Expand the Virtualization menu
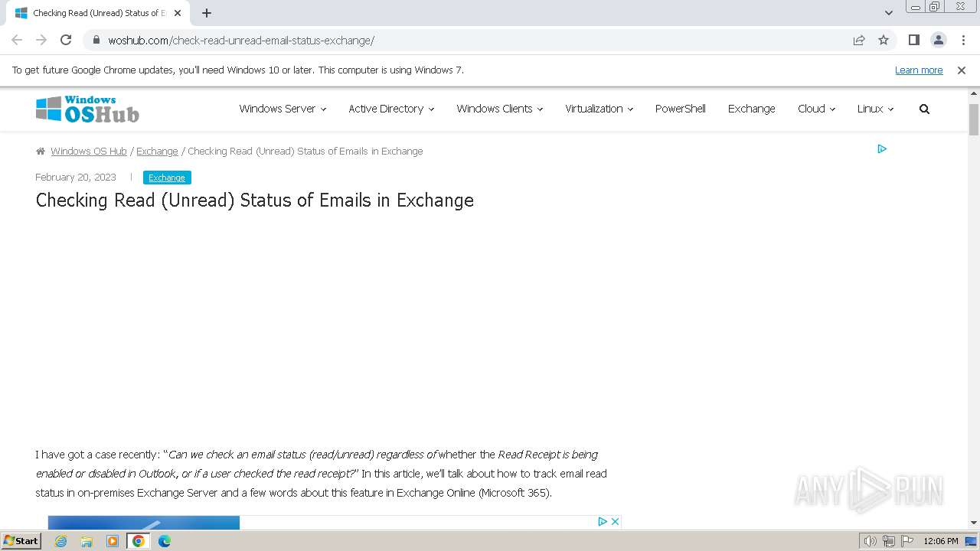980x551 pixels. (x=599, y=109)
